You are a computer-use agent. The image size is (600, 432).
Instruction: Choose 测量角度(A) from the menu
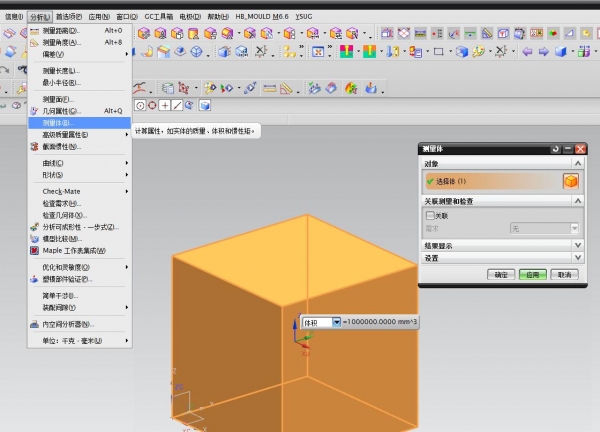tap(80, 42)
